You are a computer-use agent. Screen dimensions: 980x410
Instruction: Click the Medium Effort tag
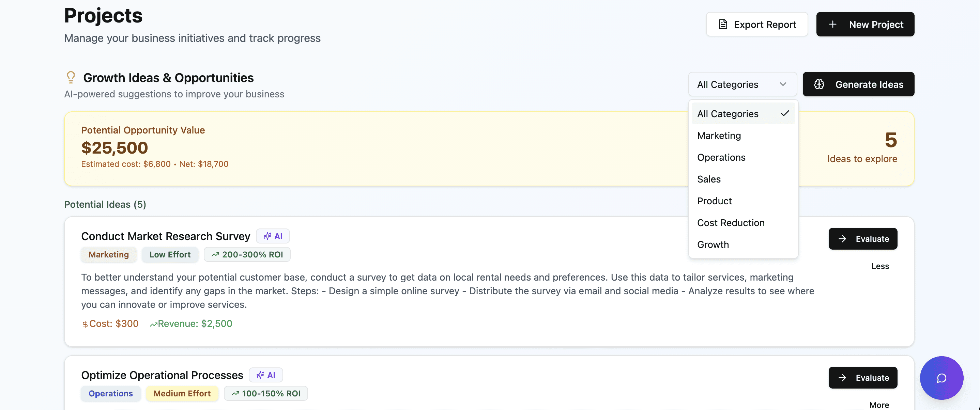(182, 393)
